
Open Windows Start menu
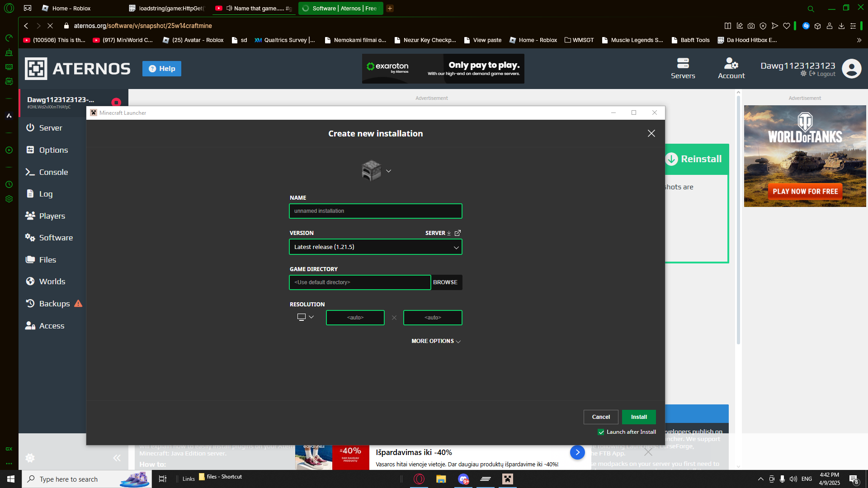click(x=11, y=479)
